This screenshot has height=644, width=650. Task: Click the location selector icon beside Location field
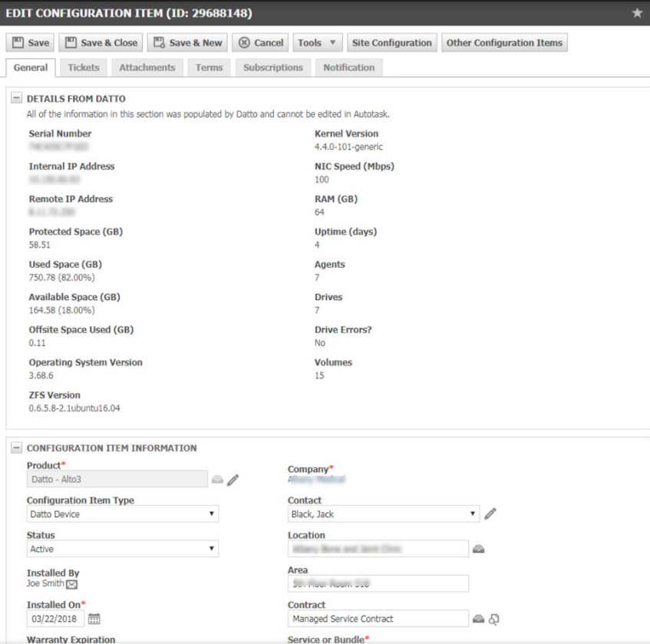[x=477, y=549]
